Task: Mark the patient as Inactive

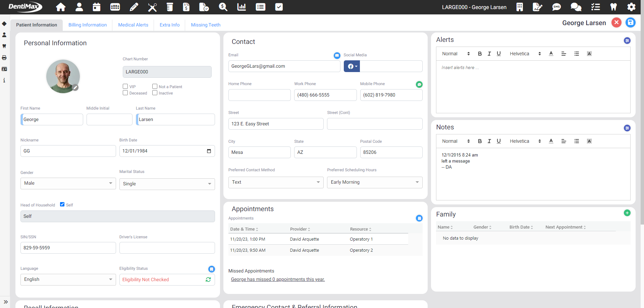Action: (155, 93)
